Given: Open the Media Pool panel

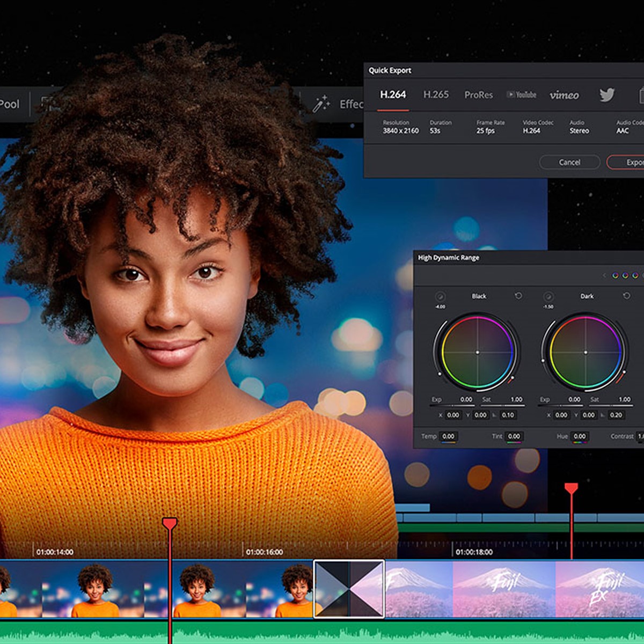Looking at the screenshot, I should click(x=9, y=104).
